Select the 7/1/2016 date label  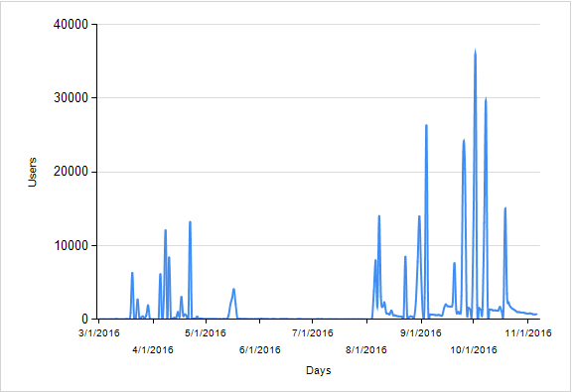click(x=313, y=333)
